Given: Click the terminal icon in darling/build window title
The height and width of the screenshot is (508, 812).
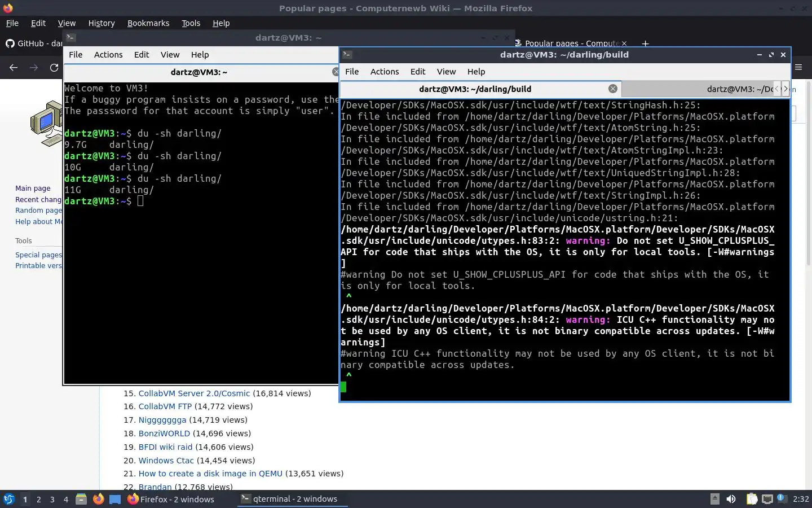Looking at the screenshot, I should pos(347,55).
